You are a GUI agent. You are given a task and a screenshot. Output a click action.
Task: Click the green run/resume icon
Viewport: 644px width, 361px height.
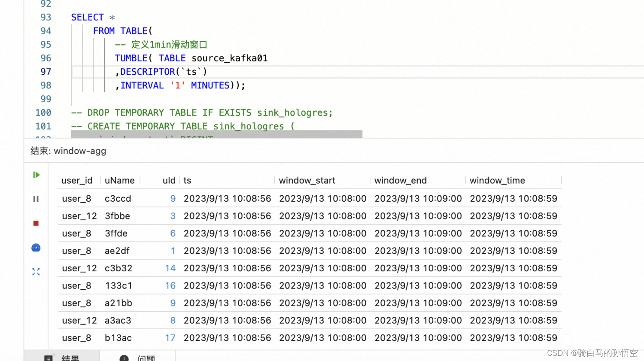[36, 175]
